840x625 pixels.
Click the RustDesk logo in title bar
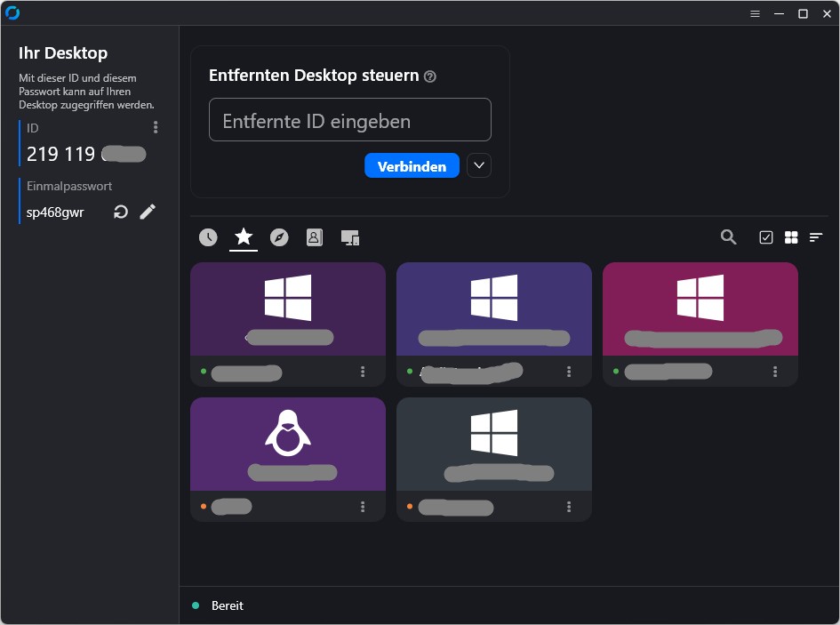click(12, 12)
